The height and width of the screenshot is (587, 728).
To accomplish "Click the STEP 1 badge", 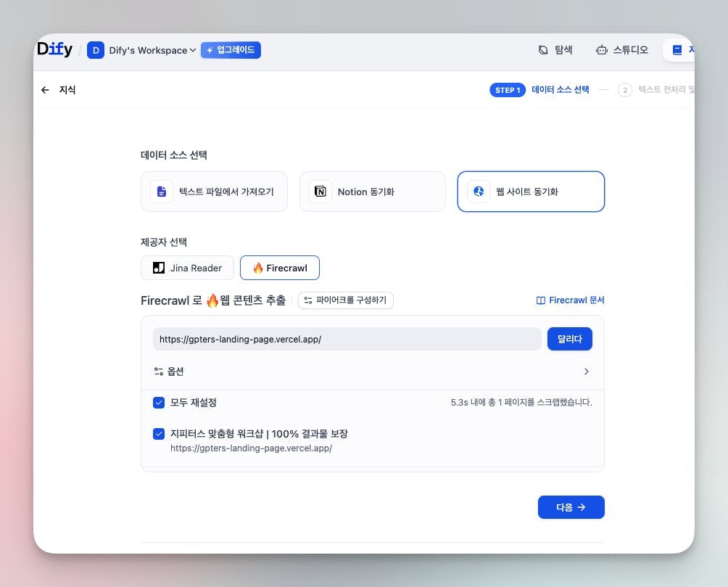I will (508, 90).
